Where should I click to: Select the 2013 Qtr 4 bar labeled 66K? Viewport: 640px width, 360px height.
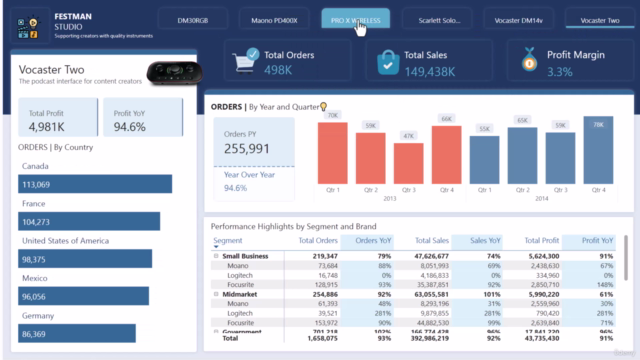coord(447,155)
